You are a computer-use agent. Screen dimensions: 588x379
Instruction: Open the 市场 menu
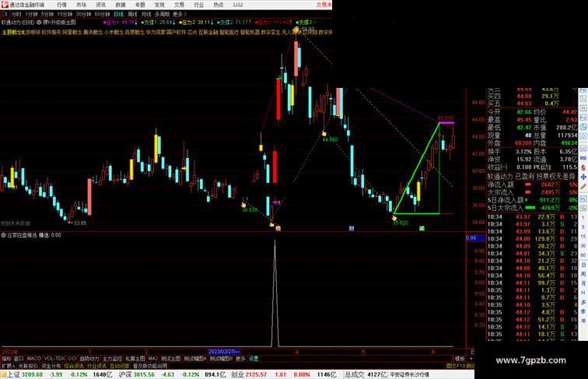tap(81, 5)
